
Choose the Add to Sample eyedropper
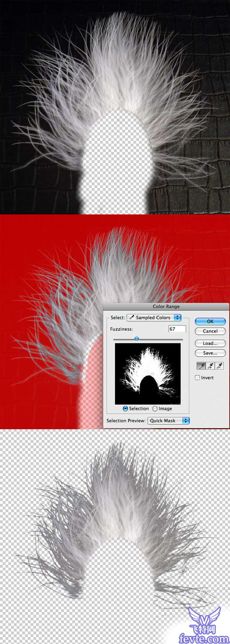(210, 366)
